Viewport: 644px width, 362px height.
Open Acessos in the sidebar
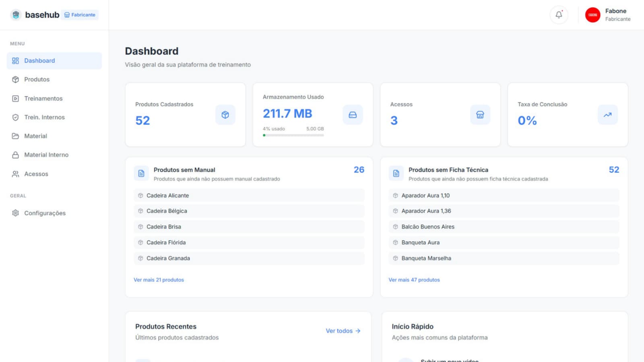[x=54, y=174]
